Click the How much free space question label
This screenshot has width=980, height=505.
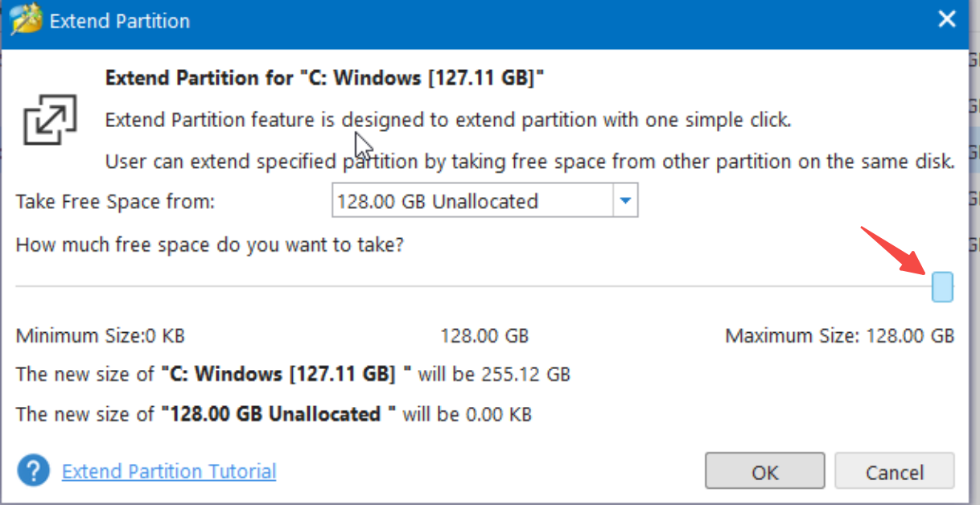point(210,244)
